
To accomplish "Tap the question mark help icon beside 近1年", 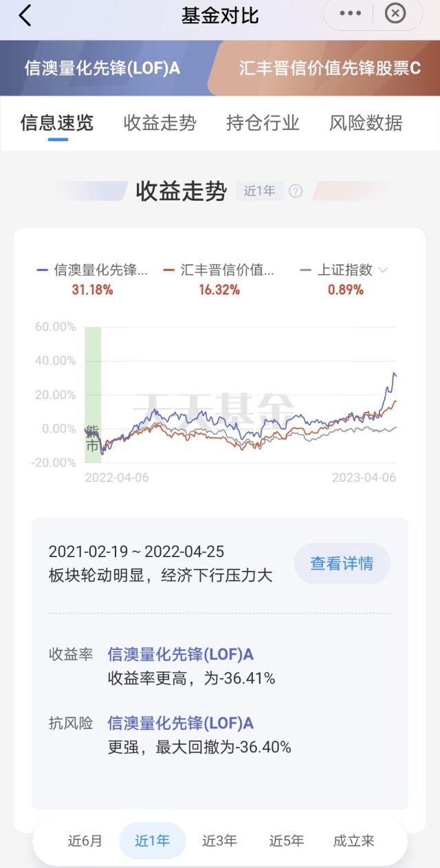I will (x=296, y=191).
